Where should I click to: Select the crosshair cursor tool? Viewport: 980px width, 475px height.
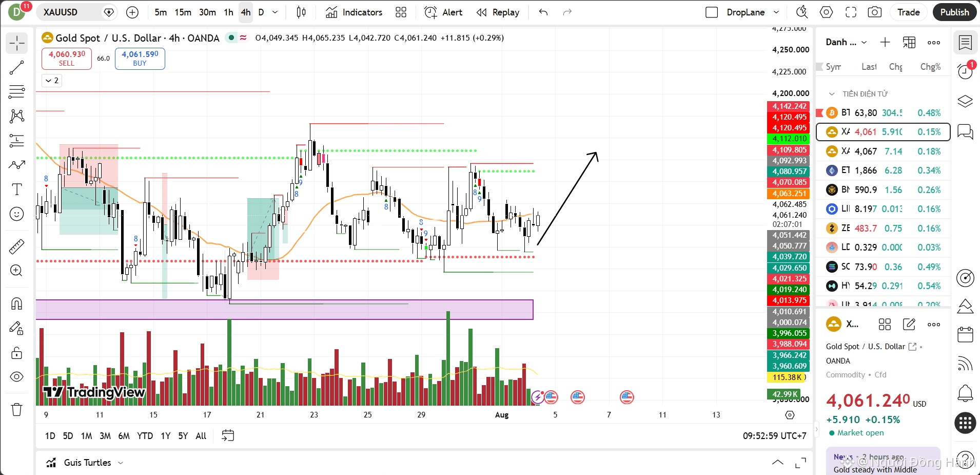[x=17, y=43]
